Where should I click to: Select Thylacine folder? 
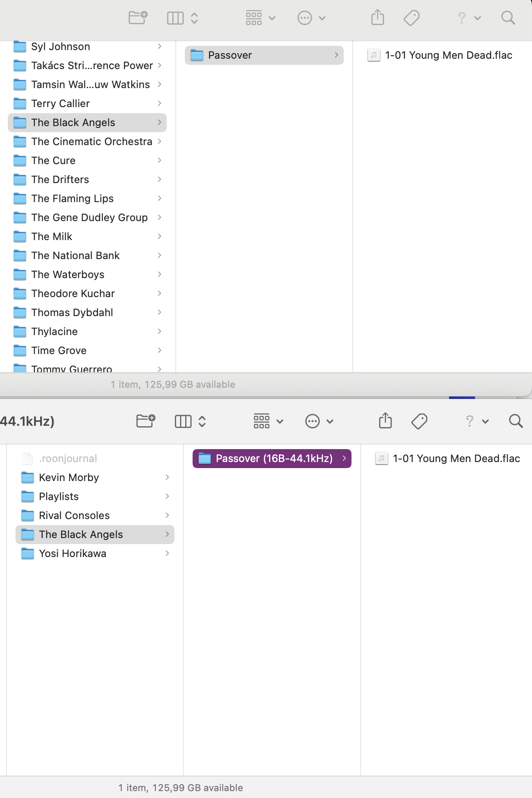(x=87, y=332)
